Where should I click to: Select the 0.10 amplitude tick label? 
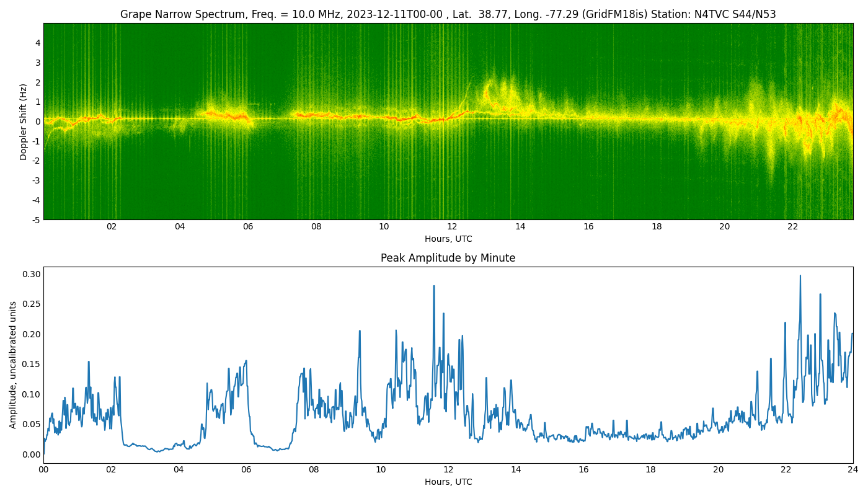[x=32, y=394]
